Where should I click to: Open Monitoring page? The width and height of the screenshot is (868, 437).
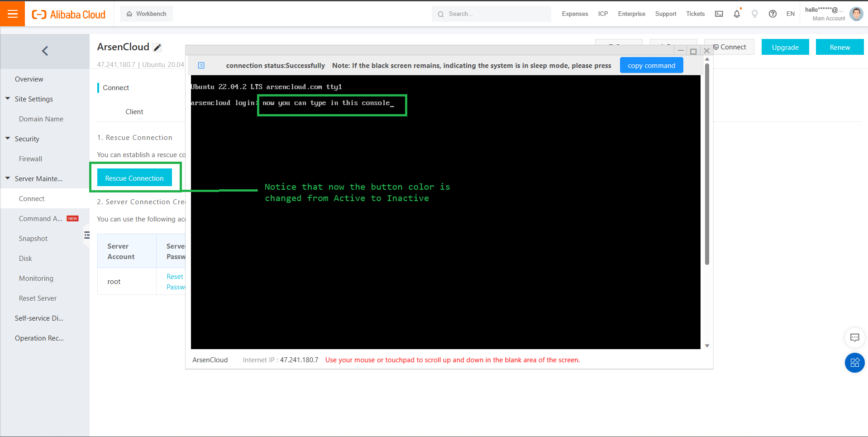36,279
